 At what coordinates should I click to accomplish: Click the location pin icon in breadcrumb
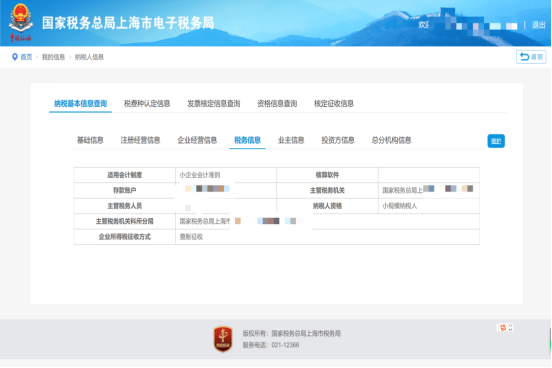coord(14,57)
